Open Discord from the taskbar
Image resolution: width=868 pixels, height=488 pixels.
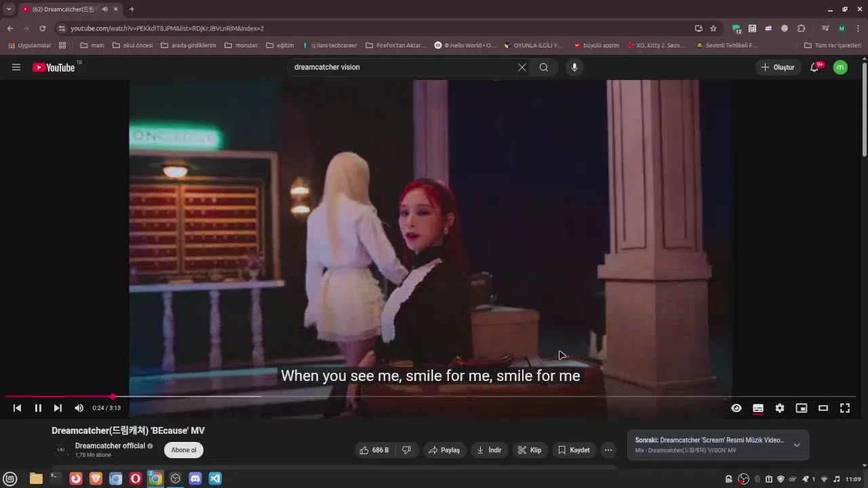[195, 479]
